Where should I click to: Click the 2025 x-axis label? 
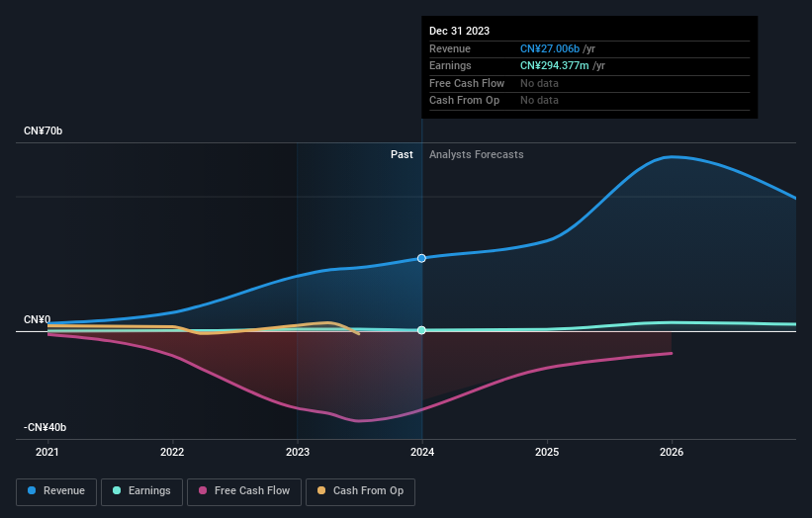547,453
